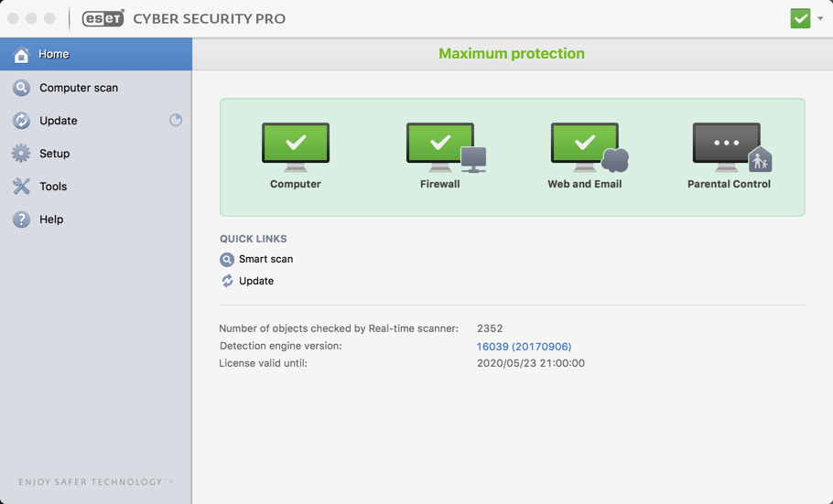This screenshot has height=504, width=833.
Task: Click the Parental Control label
Action: (x=729, y=184)
